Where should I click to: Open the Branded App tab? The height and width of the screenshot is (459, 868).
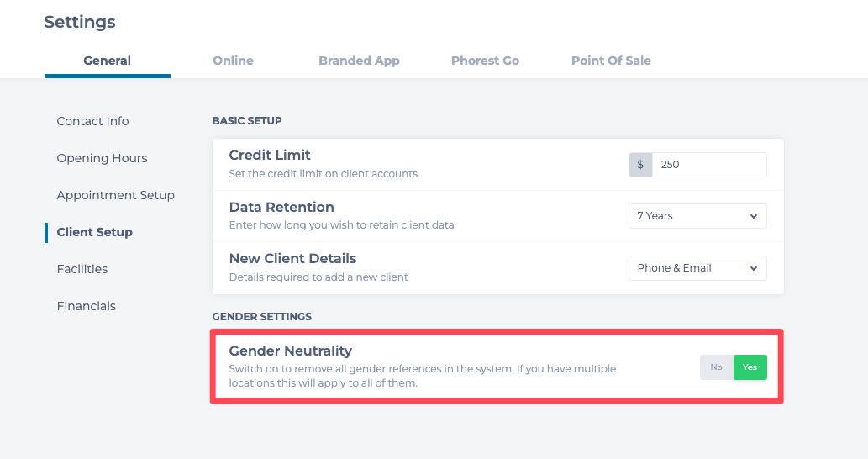[359, 61]
